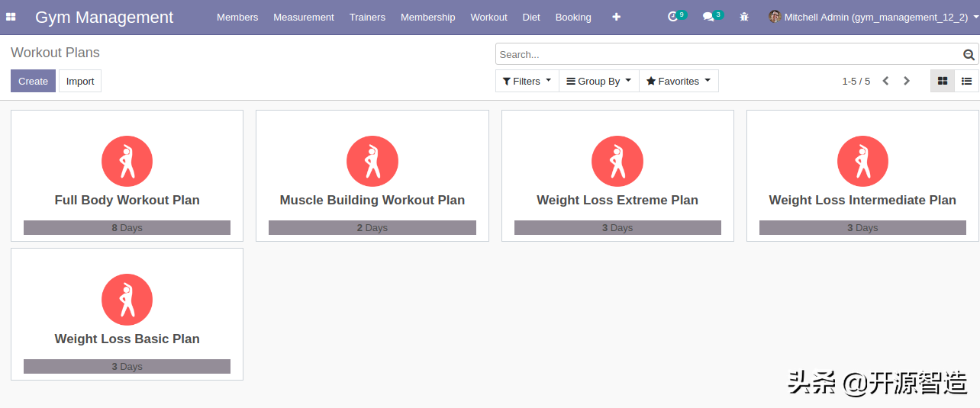
Task: Click the search magnifier icon
Action: coord(969,54)
